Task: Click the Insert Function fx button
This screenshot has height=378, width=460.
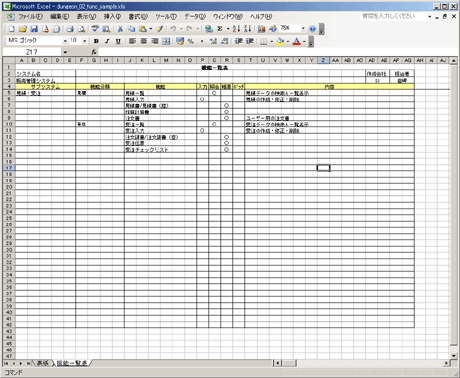Action: (x=94, y=52)
